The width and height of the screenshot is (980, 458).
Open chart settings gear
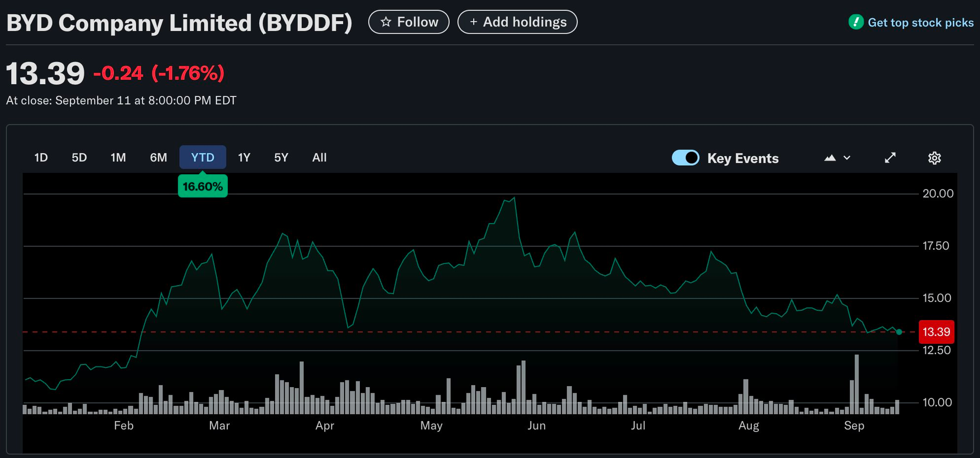[x=934, y=158]
